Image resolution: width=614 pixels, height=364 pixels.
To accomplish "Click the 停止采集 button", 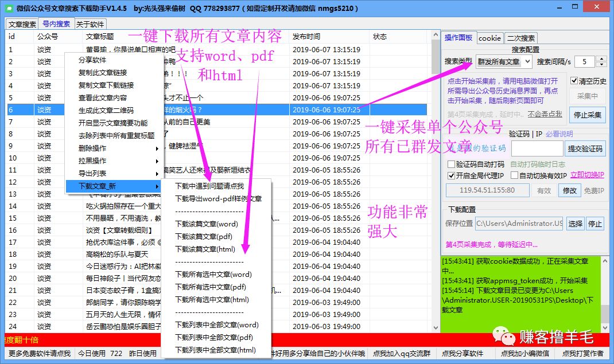I will 587,115.
